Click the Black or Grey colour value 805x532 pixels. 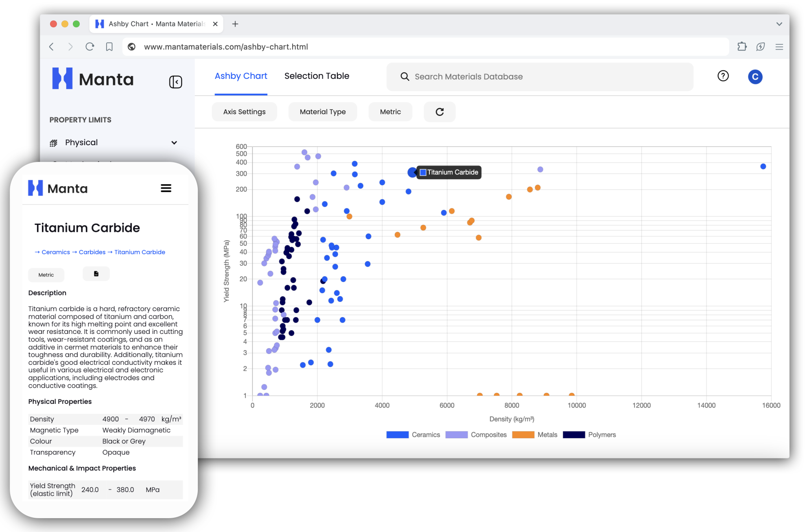[x=124, y=441]
